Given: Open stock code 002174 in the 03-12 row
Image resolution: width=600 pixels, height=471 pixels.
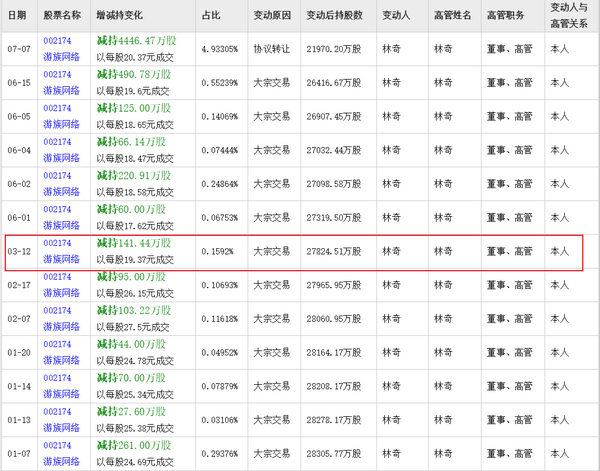Looking at the screenshot, I should pos(58,243).
